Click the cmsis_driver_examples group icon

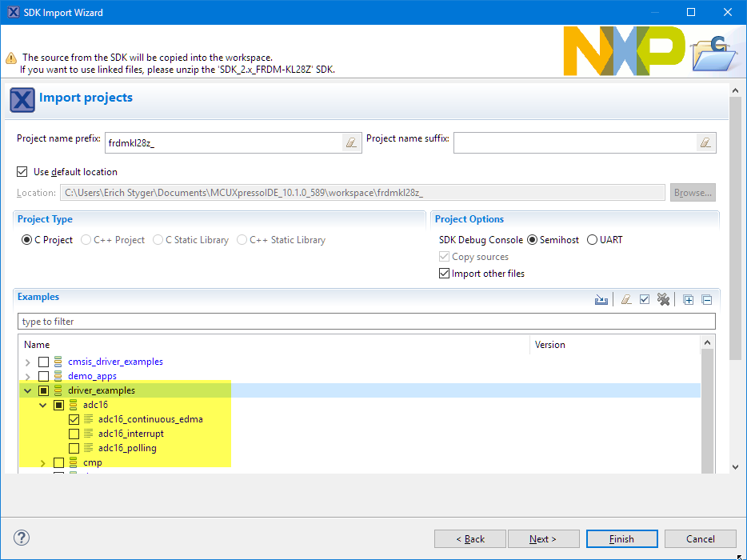point(58,362)
